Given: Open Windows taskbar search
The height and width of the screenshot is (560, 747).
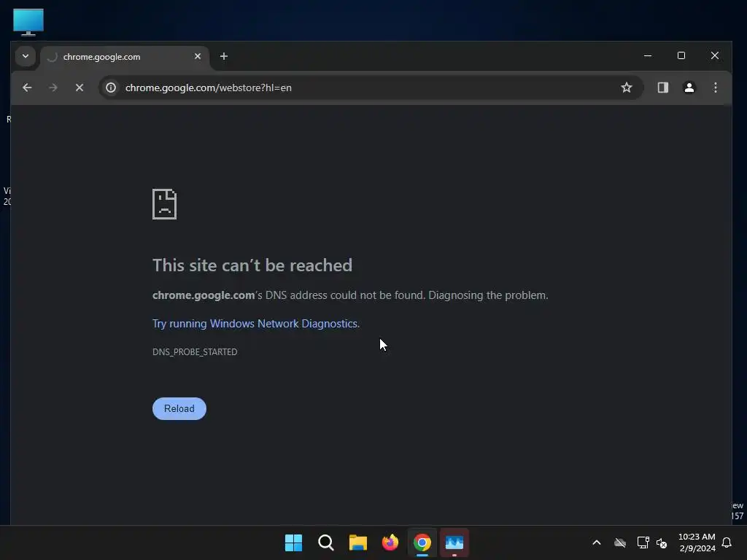Looking at the screenshot, I should [x=326, y=542].
